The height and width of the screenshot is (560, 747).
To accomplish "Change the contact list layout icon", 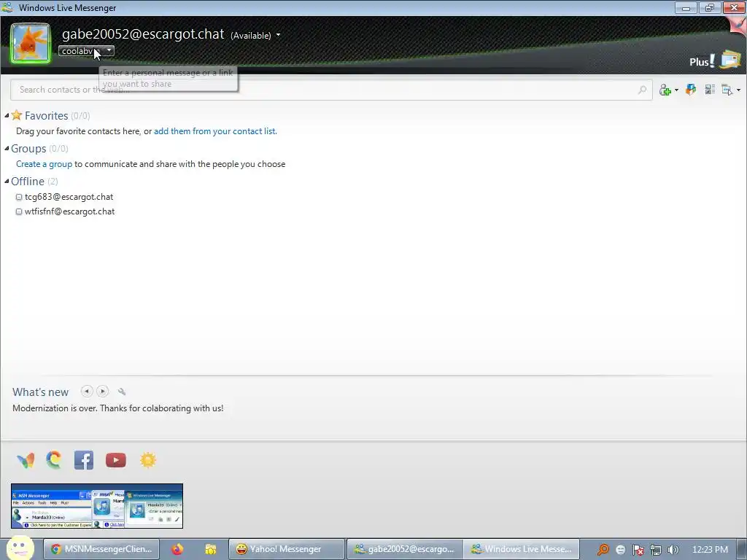I will click(x=710, y=90).
